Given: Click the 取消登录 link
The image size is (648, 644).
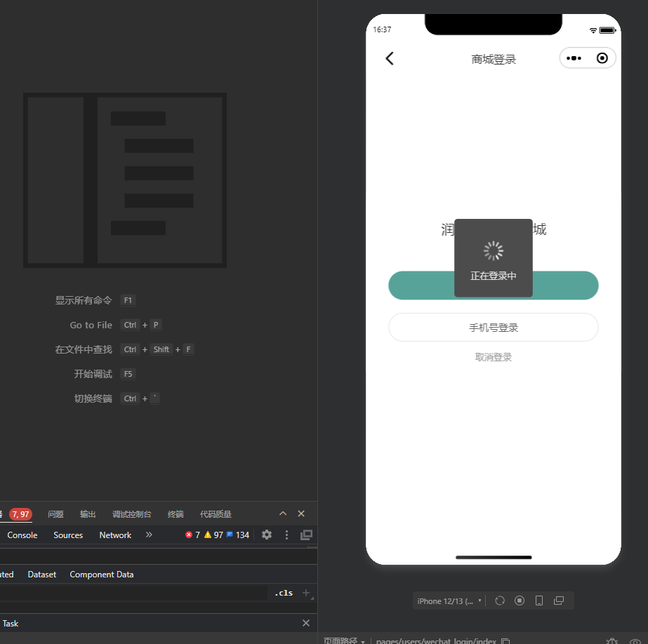Looking at the screenshot, I should (494, 357).
